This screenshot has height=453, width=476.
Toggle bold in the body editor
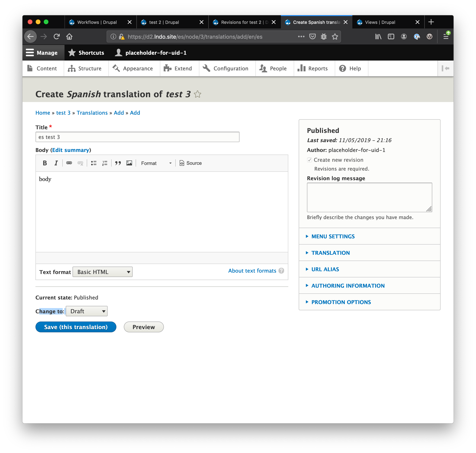point(45,163)
